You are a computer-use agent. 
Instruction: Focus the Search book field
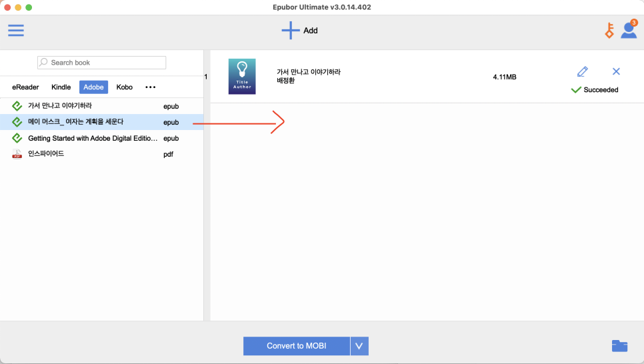click(101, 63)
